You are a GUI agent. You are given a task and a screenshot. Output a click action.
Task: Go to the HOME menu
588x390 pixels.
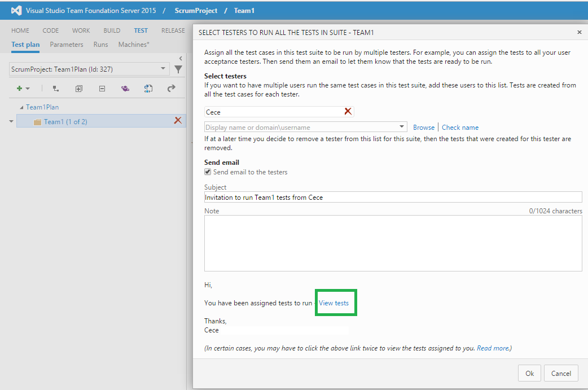(20, 30)
